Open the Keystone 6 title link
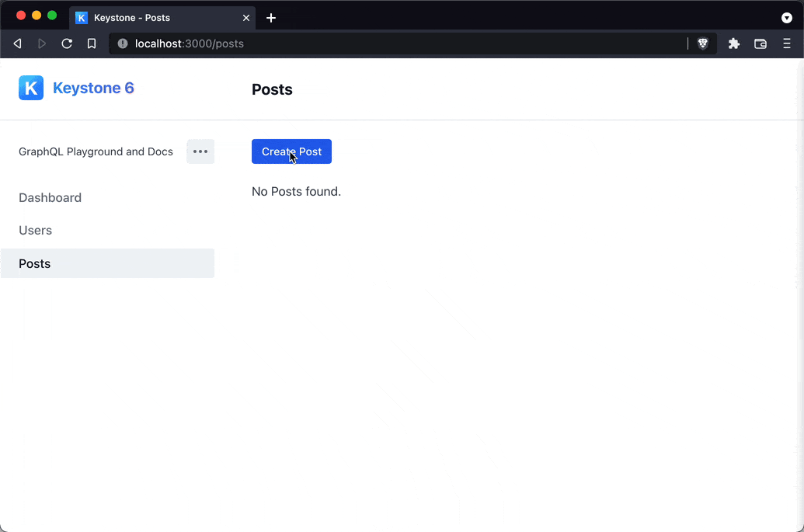Image resolution: width=804 pixels, height=532 pixels. [x=93, y=88]
